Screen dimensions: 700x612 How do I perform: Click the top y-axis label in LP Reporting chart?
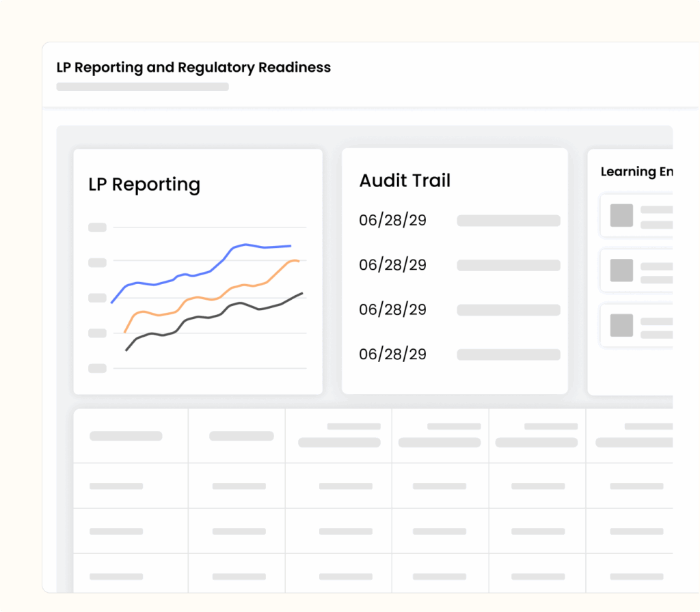97,227
